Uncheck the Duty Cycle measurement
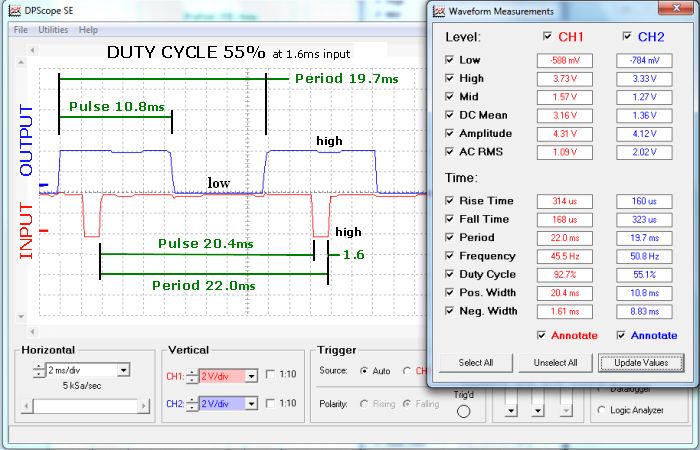 click(x=450, y=274)
